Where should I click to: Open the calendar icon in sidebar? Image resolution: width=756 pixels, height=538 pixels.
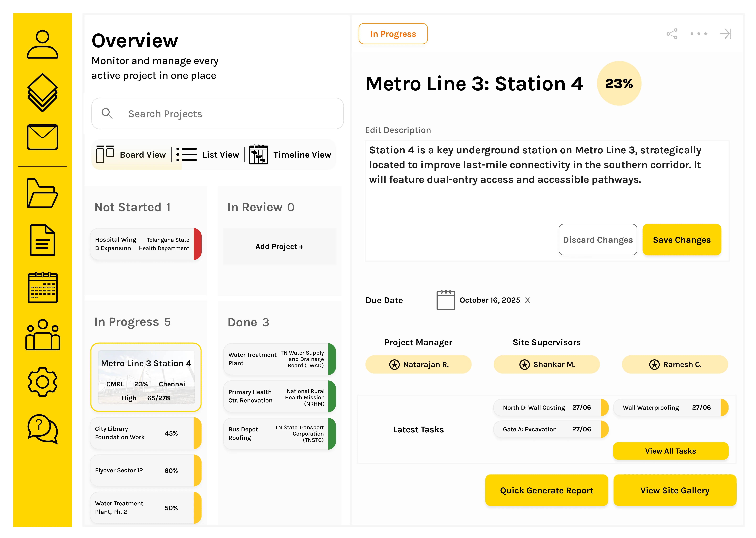(x=42, y=287)
